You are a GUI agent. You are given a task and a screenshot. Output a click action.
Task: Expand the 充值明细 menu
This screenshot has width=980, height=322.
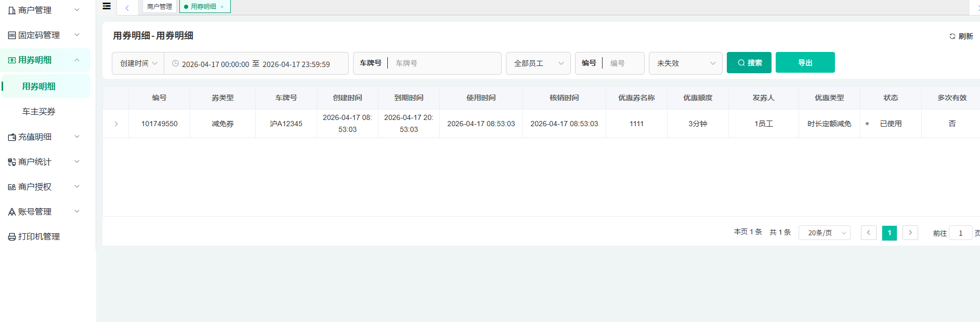coord(45,137)
